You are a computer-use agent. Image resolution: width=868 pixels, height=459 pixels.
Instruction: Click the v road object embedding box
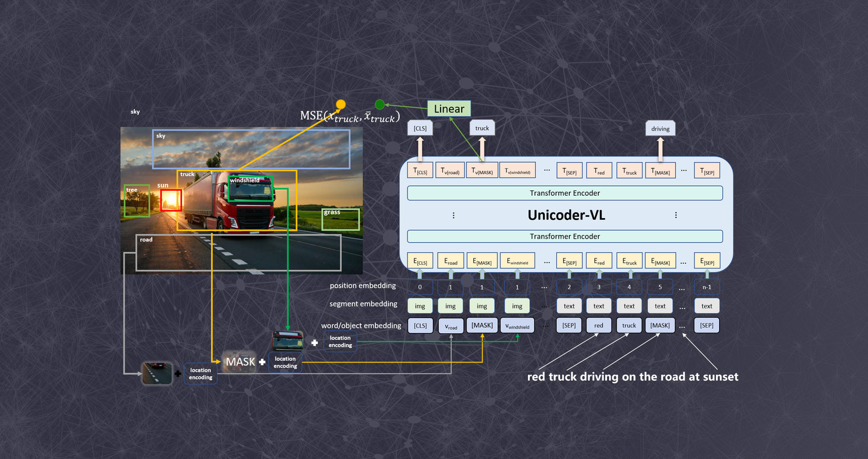451,326
